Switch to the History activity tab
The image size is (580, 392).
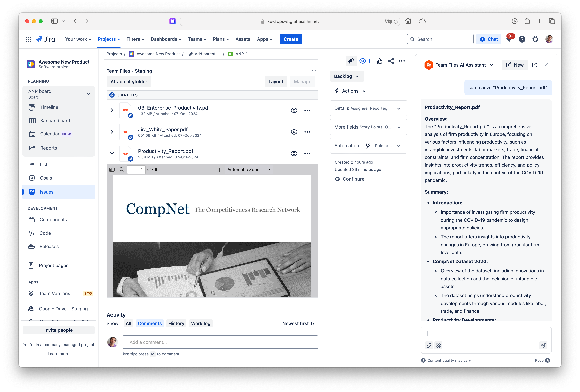pyautogui.click(x=176, y=323)
